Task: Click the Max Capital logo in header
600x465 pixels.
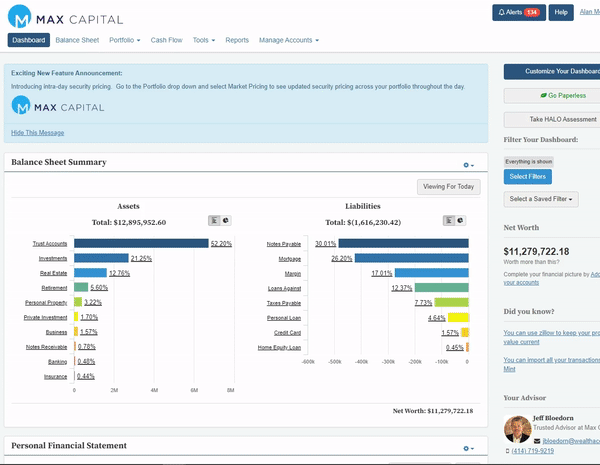Action: 65,16
